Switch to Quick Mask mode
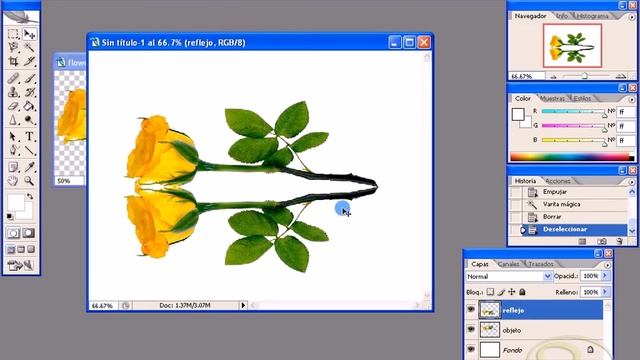 click(x=29, y=233)
